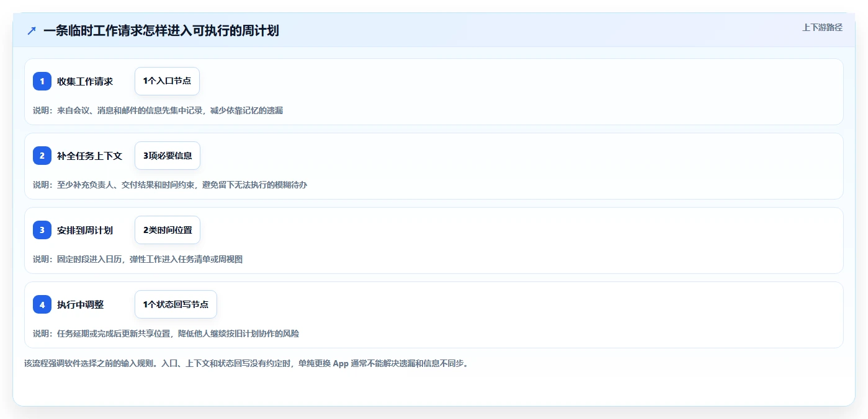868x419 pixels.
Task: Select the 2类时间位置 chip
Action: (168, 230)
